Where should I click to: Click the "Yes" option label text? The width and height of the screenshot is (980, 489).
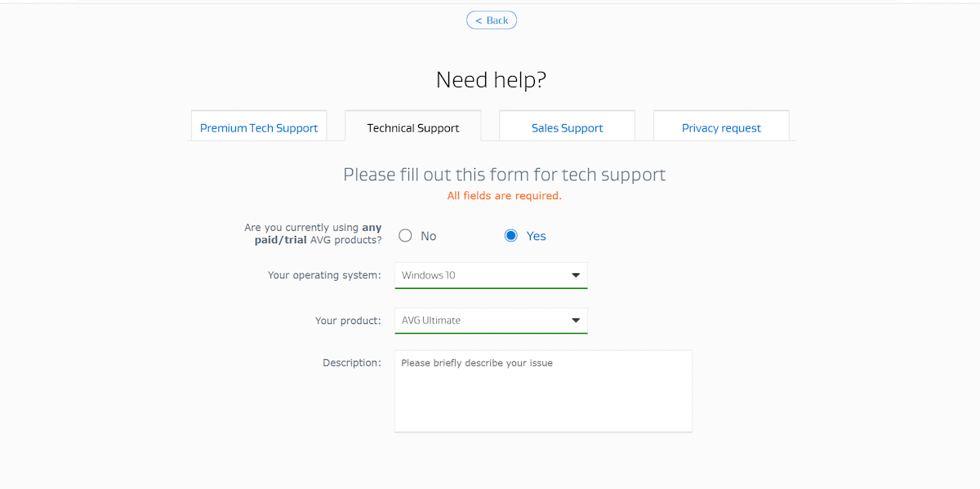pos(536,236)
